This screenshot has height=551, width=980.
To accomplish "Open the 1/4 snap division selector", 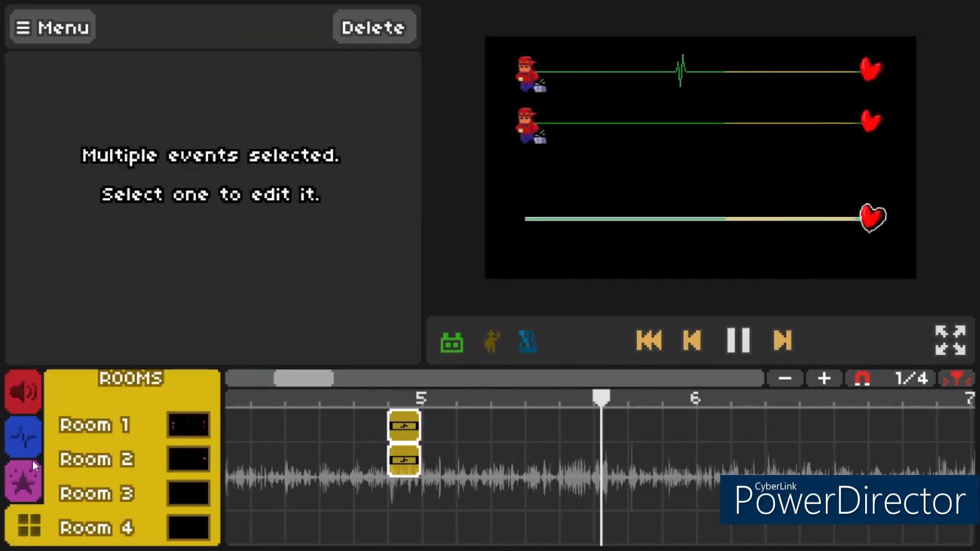I will (911, 379).
